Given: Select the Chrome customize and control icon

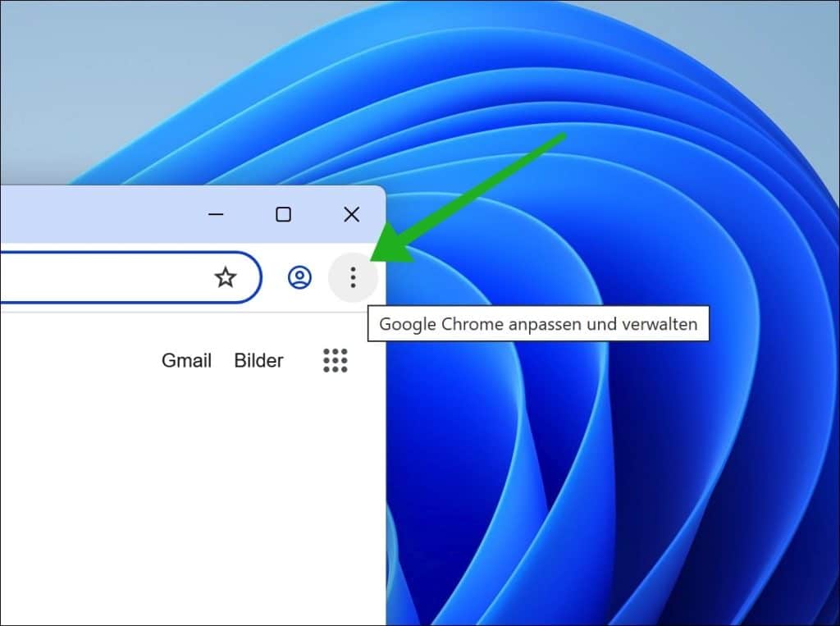Looking at the screenshot, I should 353,277.
